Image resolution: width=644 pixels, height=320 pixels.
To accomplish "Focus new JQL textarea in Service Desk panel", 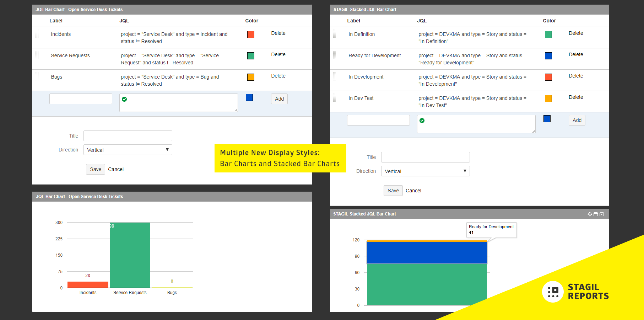I will (179, 103).
